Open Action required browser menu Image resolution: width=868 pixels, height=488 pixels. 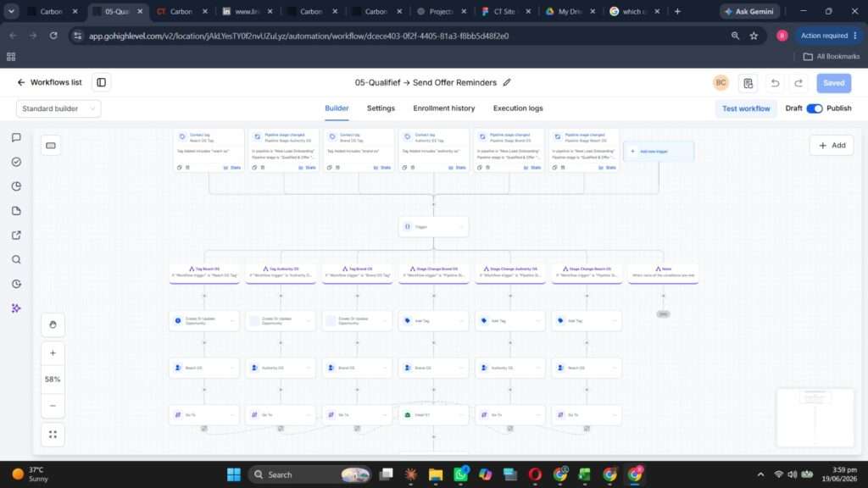point(829,36)
